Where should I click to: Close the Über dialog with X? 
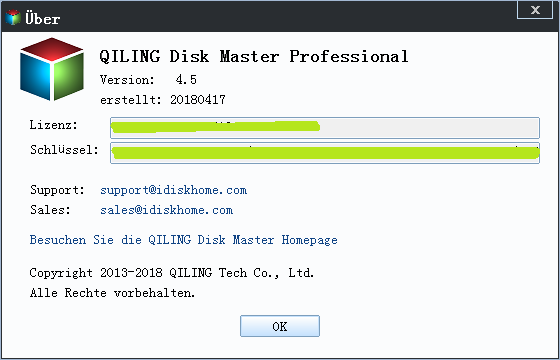(x=535, y=10)
